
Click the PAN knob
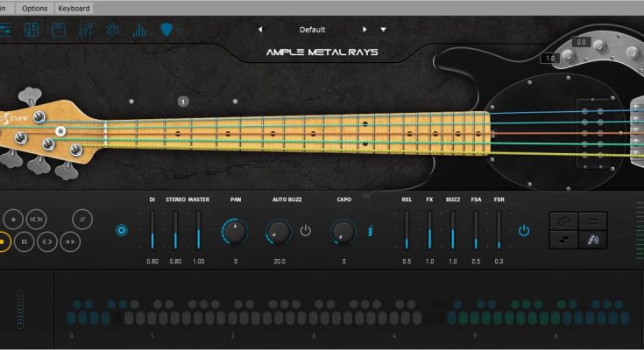(235, 231)
